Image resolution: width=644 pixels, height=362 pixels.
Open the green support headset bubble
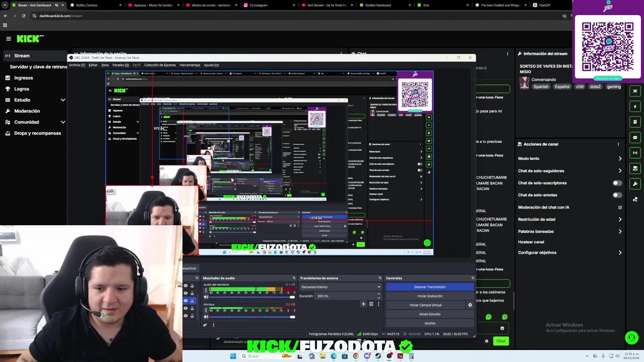pyautogui.click(x=631, y=337)
